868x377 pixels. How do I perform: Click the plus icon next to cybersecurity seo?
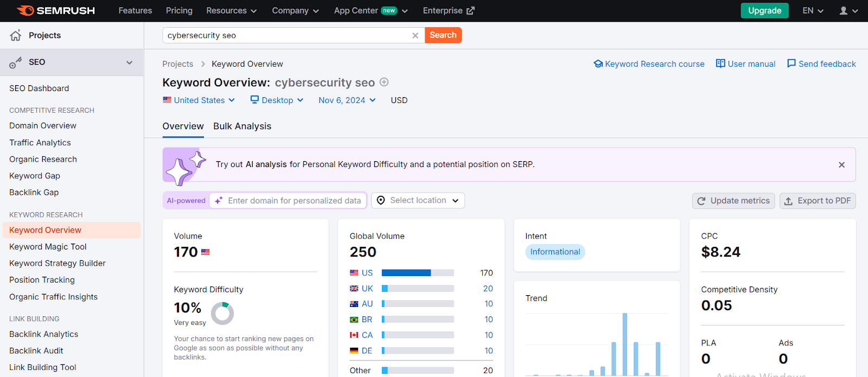[x=384, y=82]
